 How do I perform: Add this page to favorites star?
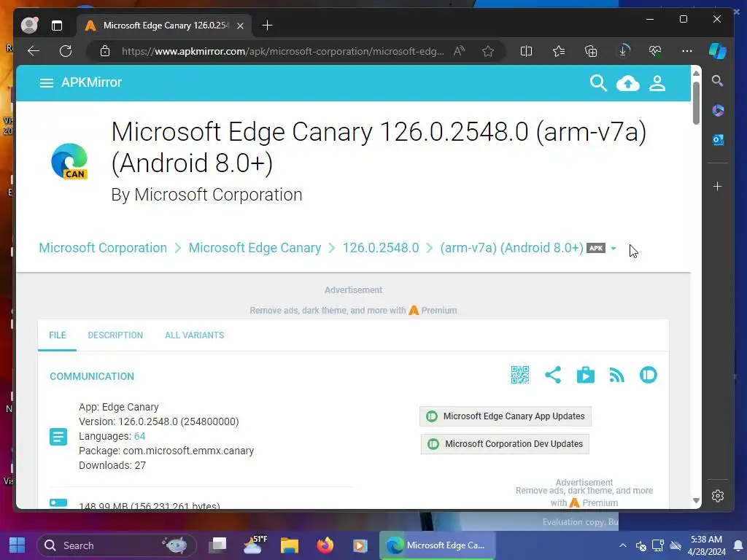pos(488,51)
